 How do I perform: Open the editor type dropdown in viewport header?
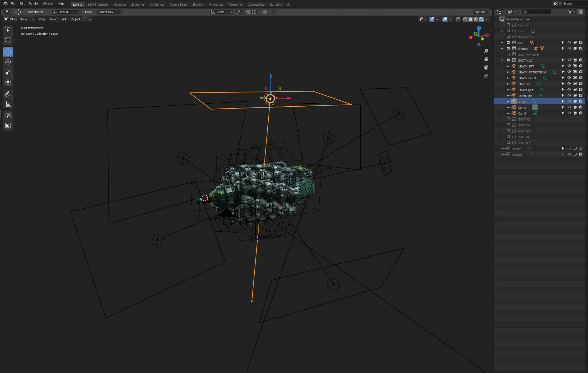(x=7, y=12)
